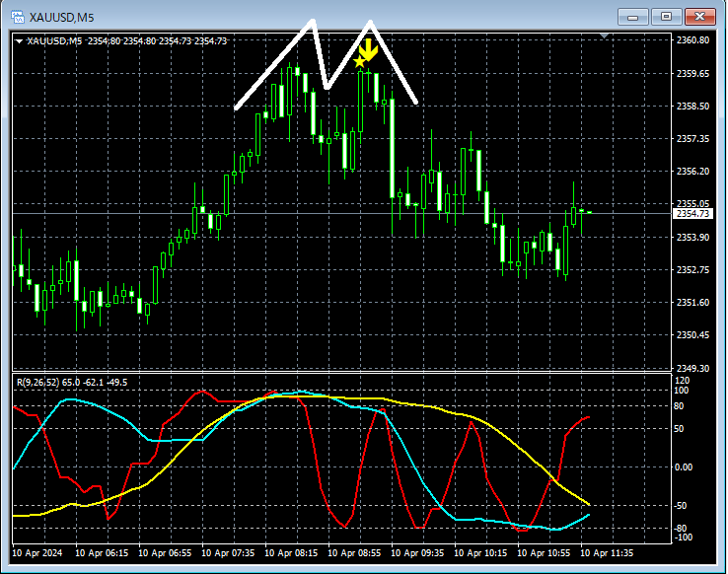Click the 2357.35 price scale label
Screen dimensions: 728x574
692,138
